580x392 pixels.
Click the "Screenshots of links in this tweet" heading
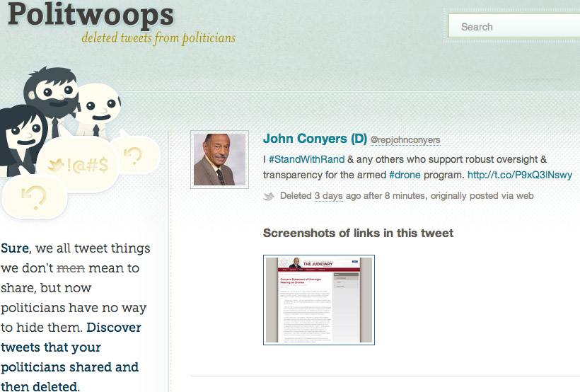[x=358, y=233]
